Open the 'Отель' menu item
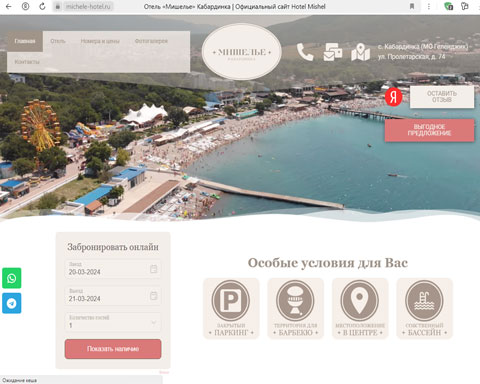480x384 pixels. [x=58, y=41]
